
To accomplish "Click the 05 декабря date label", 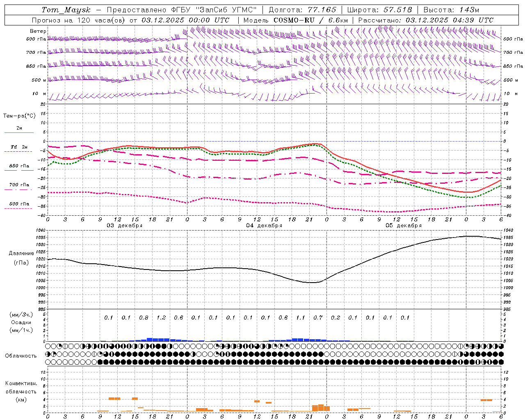I will click(404, 226).
